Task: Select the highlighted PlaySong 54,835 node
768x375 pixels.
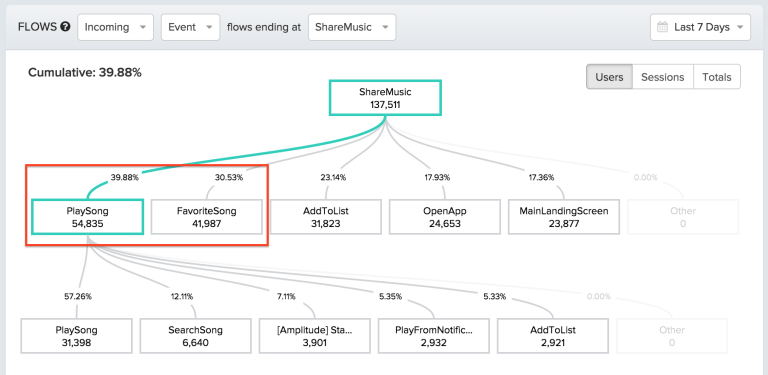Action: pos(88,217)
